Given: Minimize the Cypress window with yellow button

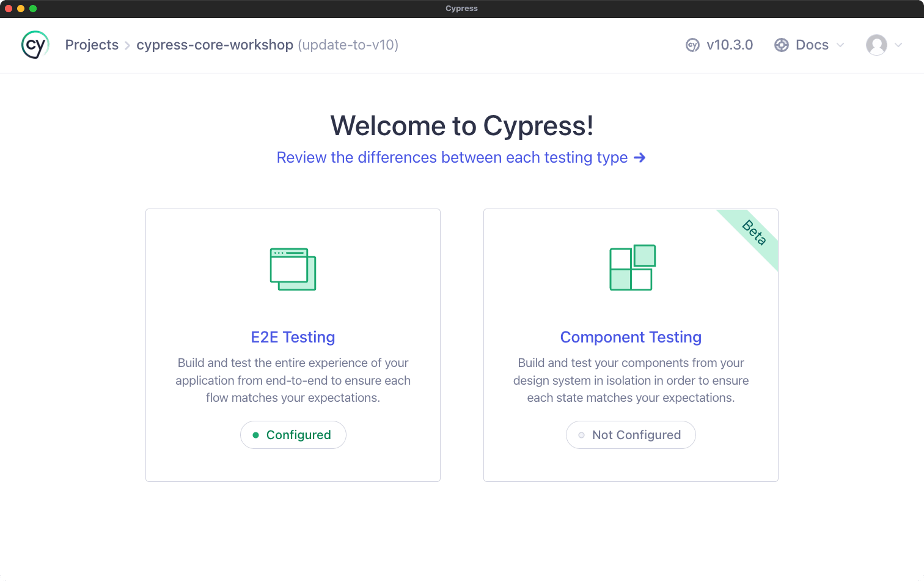Looking at the screenshot, I should pyautogui.click(x=21, y=9).
